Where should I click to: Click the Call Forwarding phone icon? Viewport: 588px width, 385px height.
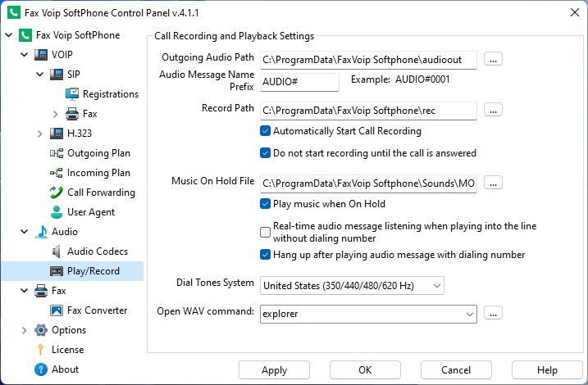click(57, 192)
